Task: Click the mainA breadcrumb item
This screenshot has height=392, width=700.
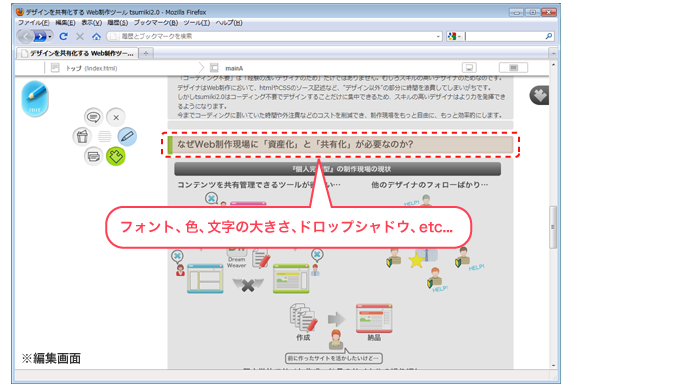Action: 234,68
